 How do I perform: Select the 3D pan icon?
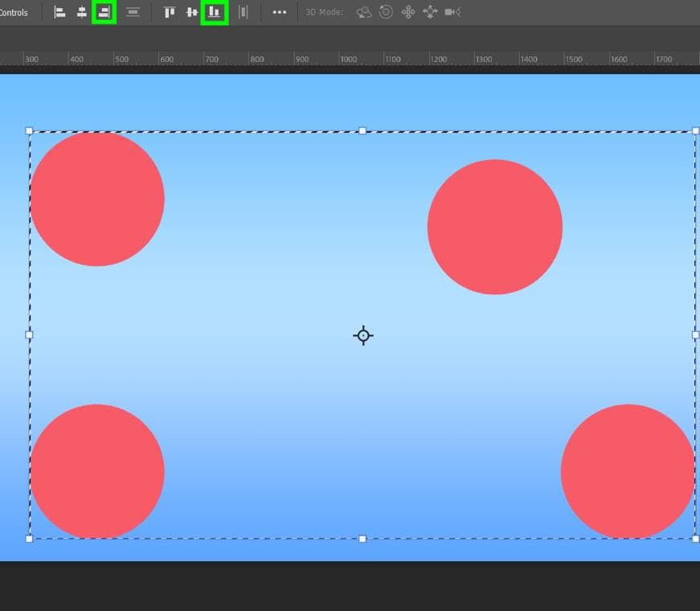[408, 13]
